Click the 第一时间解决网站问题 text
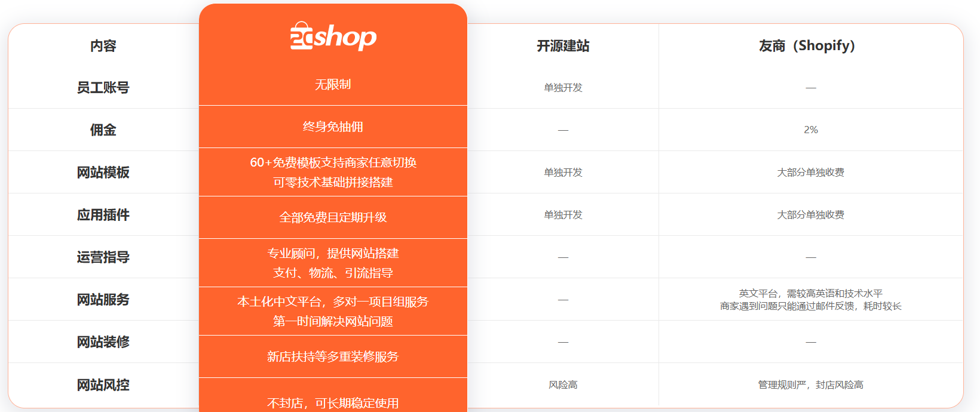The width and height of the screenshot is (980, 412). (333, 321)
